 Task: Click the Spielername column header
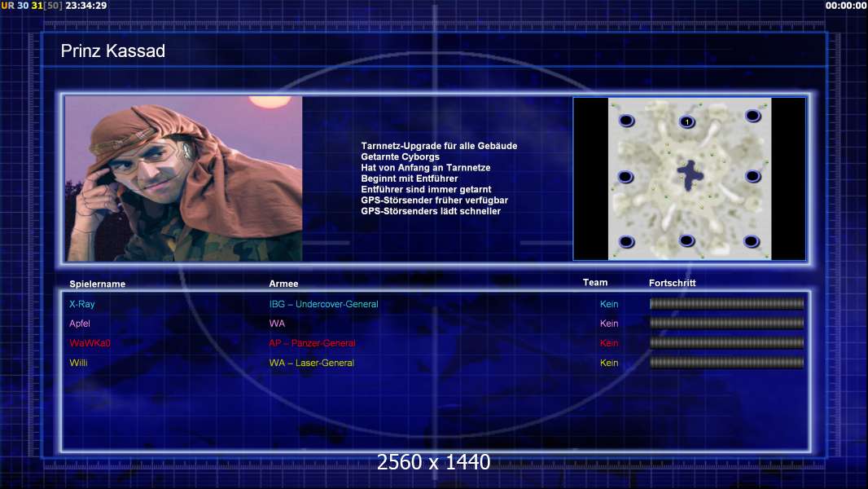(x=98, y=284)
